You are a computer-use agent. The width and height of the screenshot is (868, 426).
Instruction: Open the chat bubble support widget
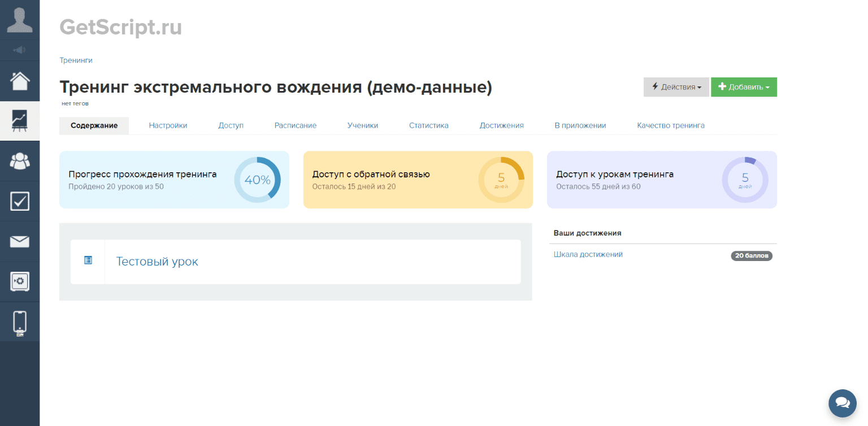[842, 403]
